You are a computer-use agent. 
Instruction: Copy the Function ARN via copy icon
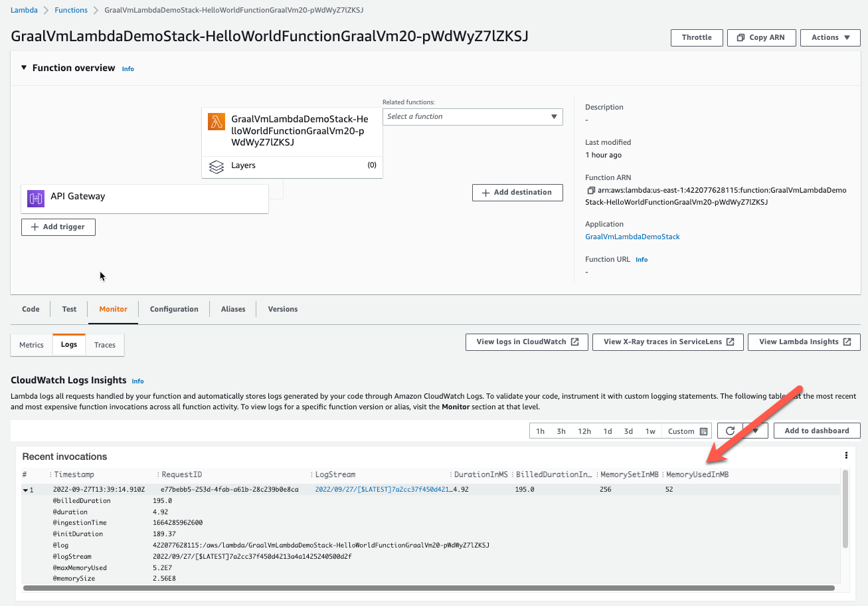tap(590, 190)
